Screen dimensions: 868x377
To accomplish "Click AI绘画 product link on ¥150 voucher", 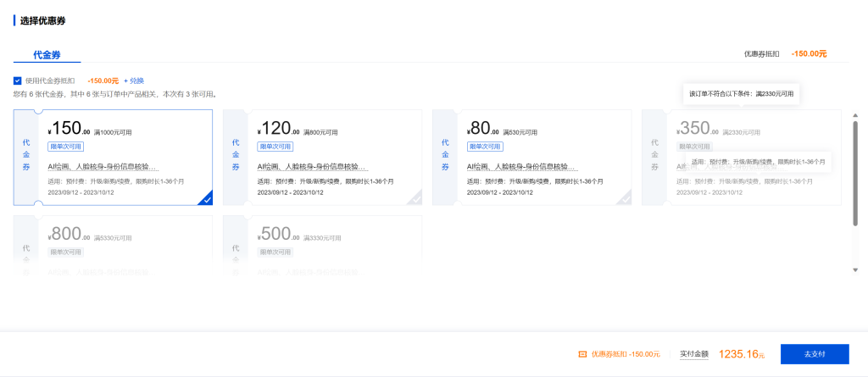I will point(103,167).
